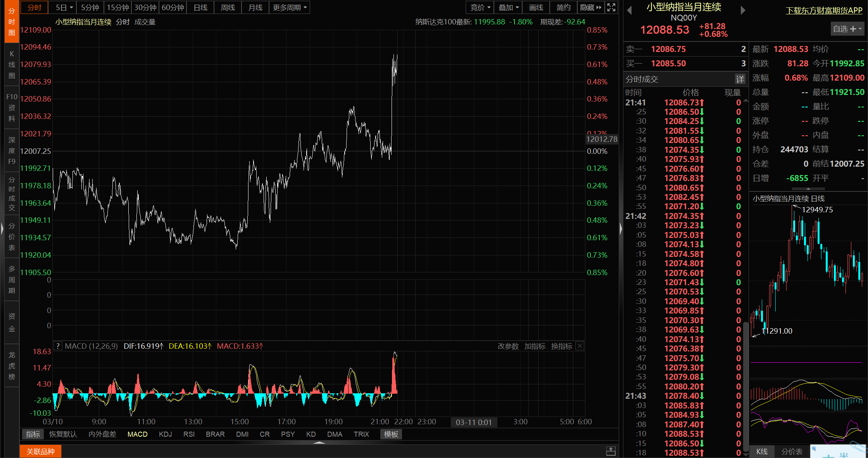Viewport: 868px width, 458px height.
Task: Go to previous contract arrow
Action: [630, 10]
